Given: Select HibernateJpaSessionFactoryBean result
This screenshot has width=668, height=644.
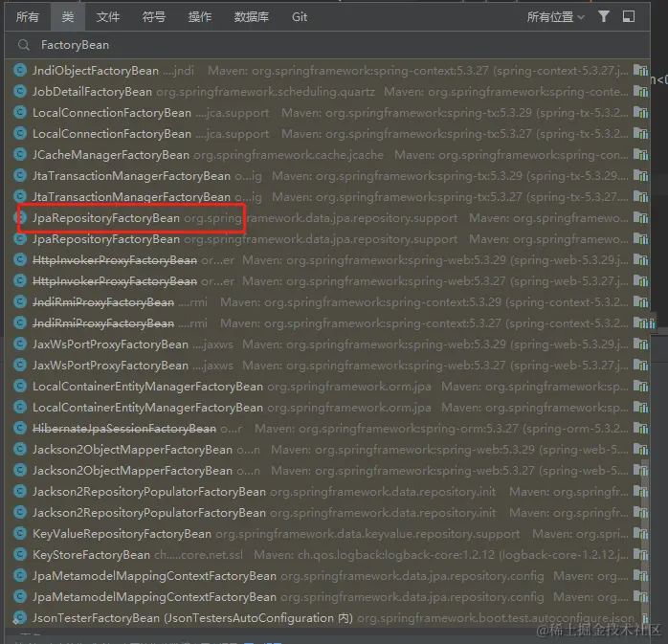Looking at the screenshot, I should 327,429.
